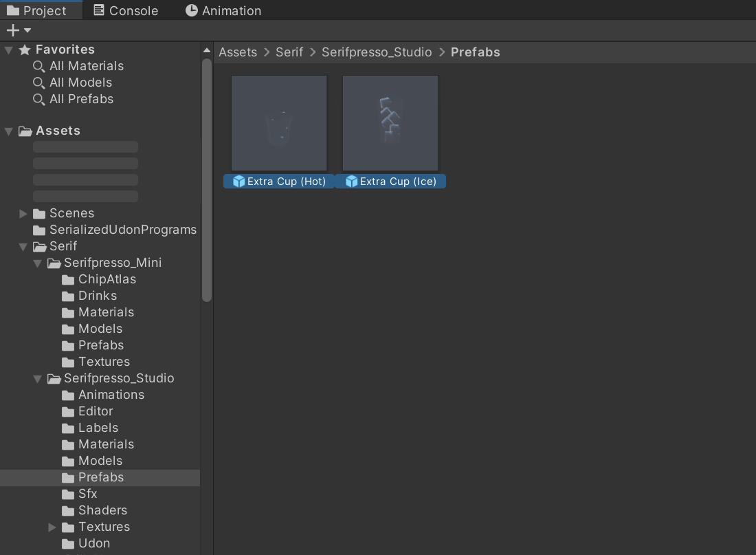
Task: Click the Animations folder icon
Action: [68, 395]
